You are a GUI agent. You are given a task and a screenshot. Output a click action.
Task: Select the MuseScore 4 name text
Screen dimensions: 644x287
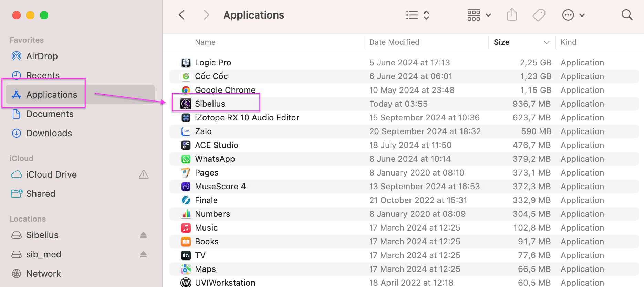point(220,187)
